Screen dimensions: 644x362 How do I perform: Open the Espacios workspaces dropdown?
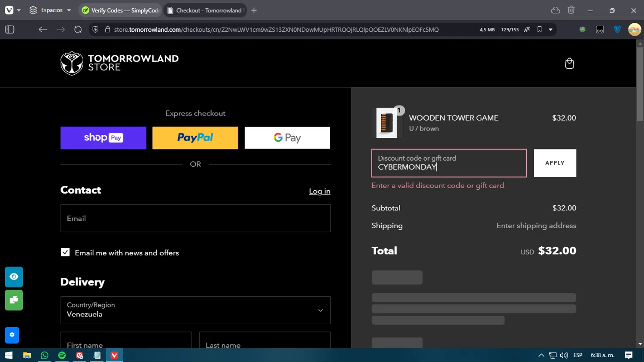pos(50,10)
